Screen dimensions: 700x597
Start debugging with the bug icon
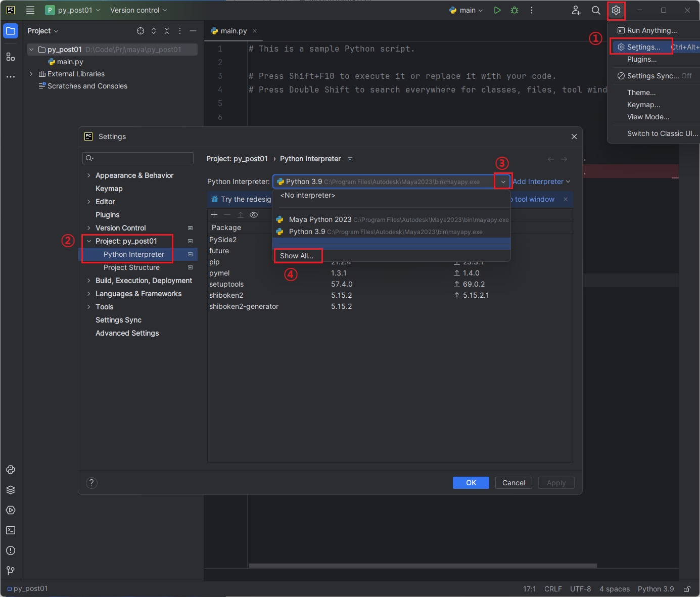(515, 10)
